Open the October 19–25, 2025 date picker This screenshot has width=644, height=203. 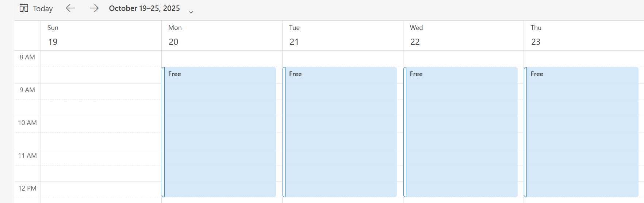[x=144, y=8]
